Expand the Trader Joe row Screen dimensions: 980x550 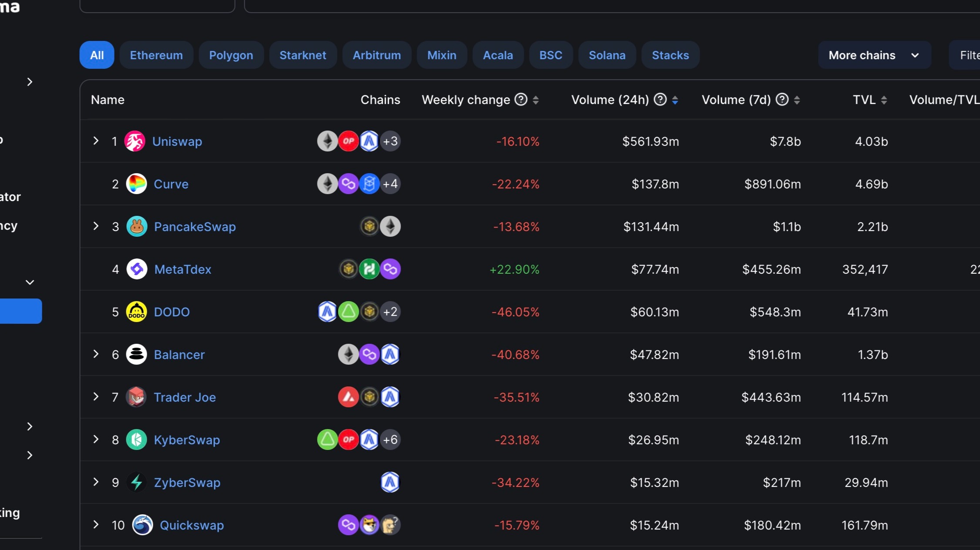click(96, 397)
